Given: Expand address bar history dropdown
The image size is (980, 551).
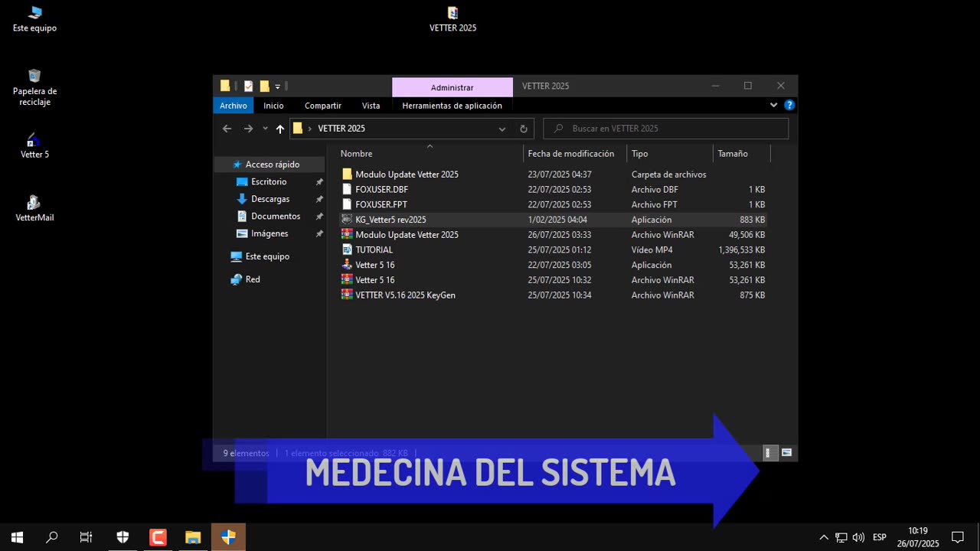Looking at the screenshot, I should tap(502, 129).
